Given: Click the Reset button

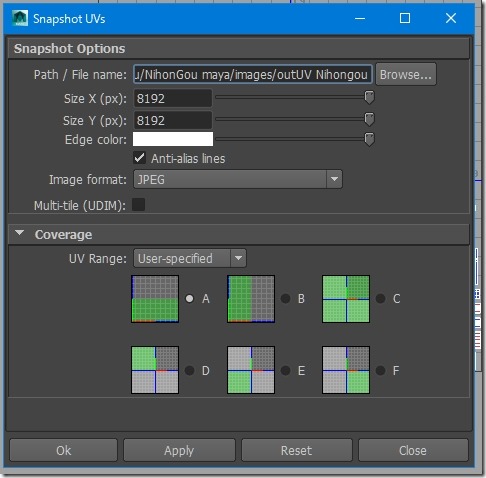Looking at the screenshot, I should coord(296,450).
